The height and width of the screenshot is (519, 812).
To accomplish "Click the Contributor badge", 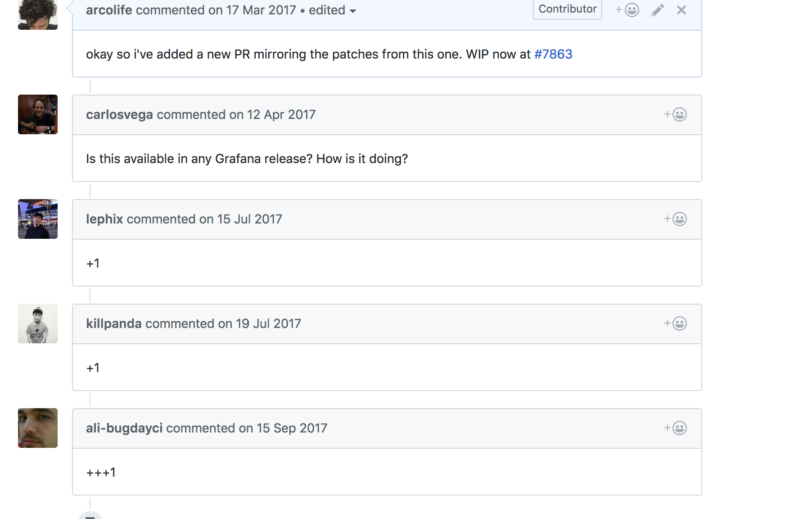I will [x=568, y=9].
